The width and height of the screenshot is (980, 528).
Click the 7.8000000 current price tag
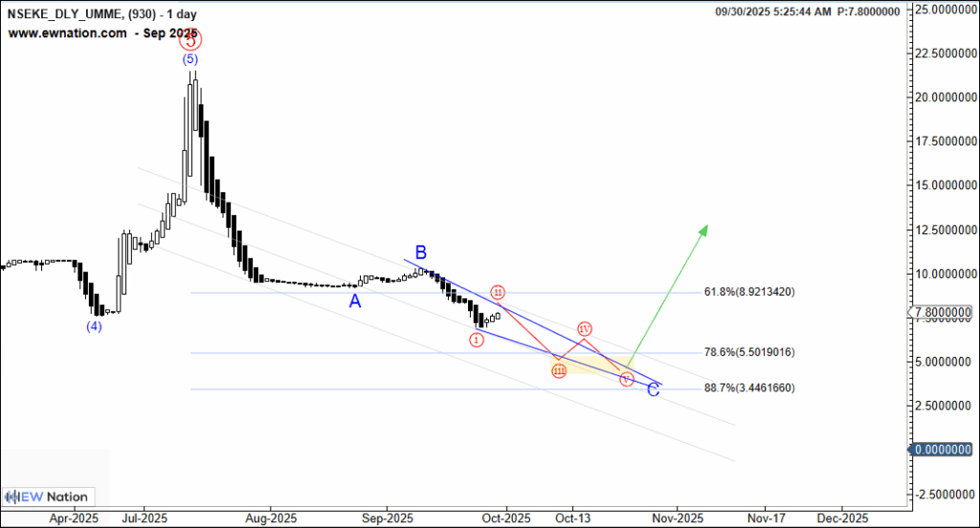[x=945, y=313]
